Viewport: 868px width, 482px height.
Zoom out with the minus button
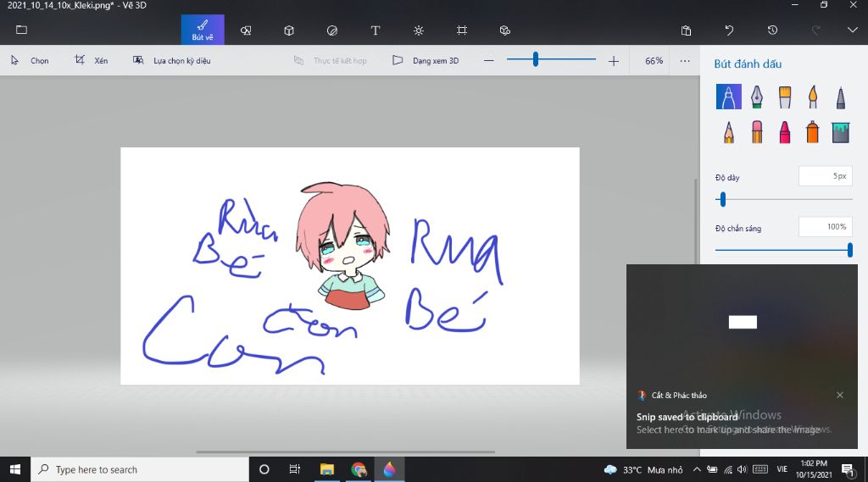(x=489, y=60)
